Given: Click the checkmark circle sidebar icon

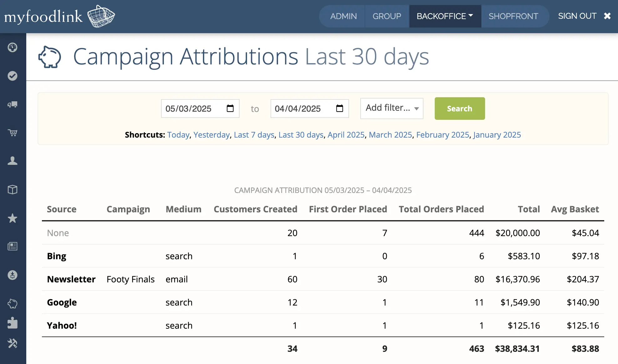Looking at the screenshot, I should point(13,76).
